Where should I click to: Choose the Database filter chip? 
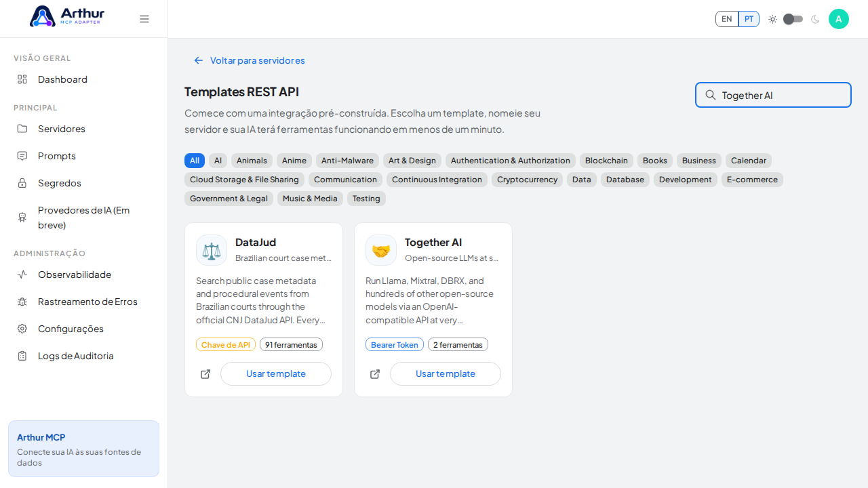point(625,180)
